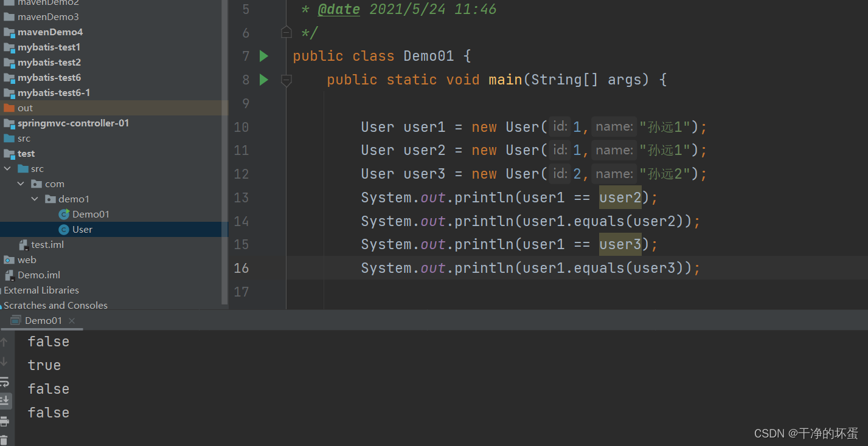
Task: Click the demo1 package folder label
Action: pos(74,199)
